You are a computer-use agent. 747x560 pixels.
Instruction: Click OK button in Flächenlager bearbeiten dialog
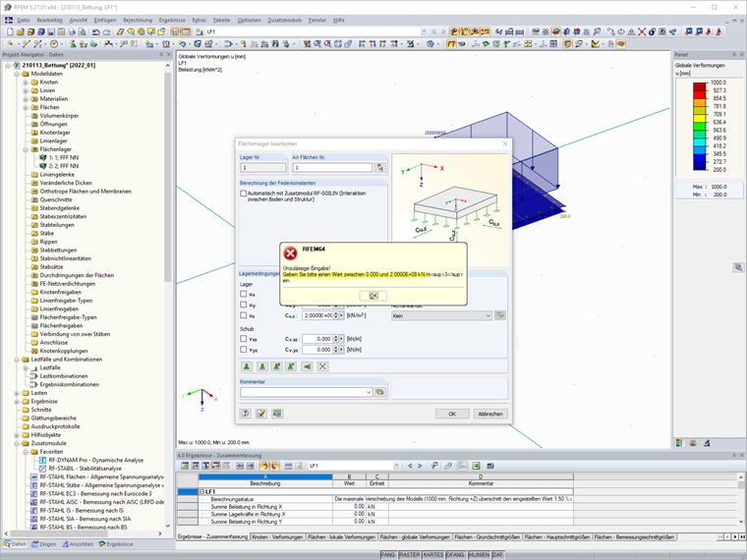(452, 414)
